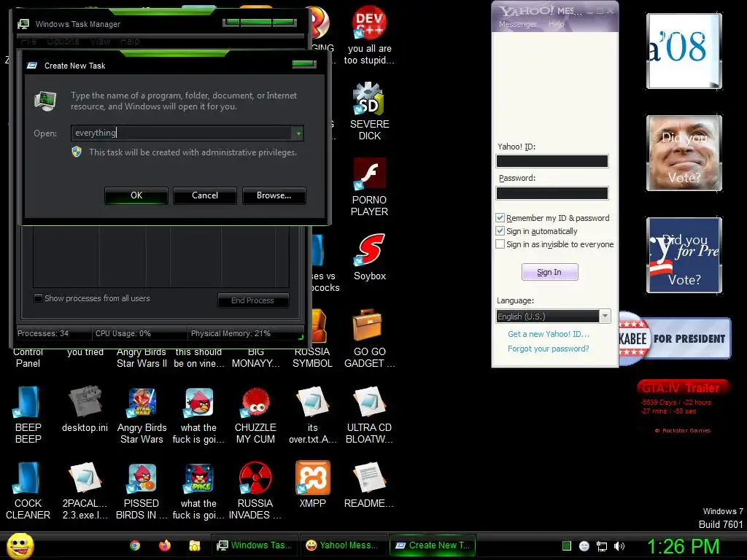The image size is (747, 560).
Task: Launch the XMPP desktop icon
Action: click(312, 478)
